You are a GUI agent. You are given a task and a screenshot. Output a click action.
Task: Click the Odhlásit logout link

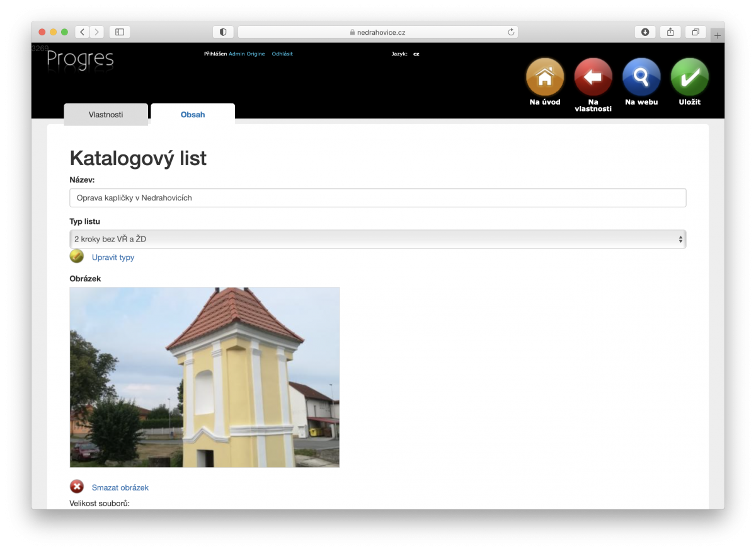pyautogui.click(x=282, y=54)
